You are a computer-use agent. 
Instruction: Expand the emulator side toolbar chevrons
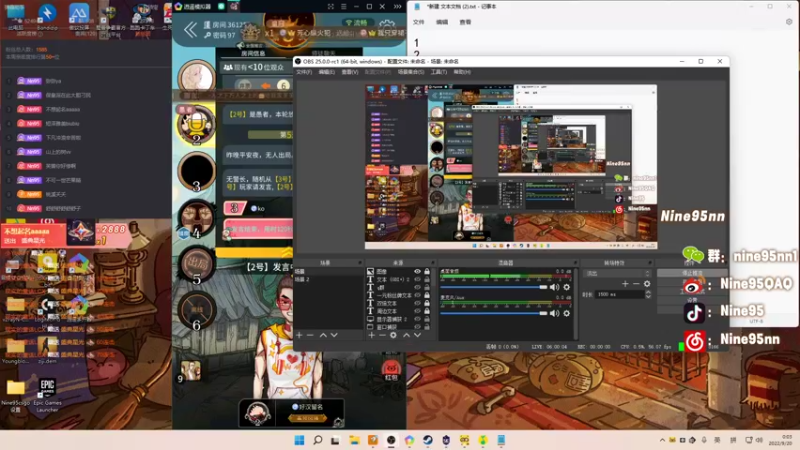point(397,7)
